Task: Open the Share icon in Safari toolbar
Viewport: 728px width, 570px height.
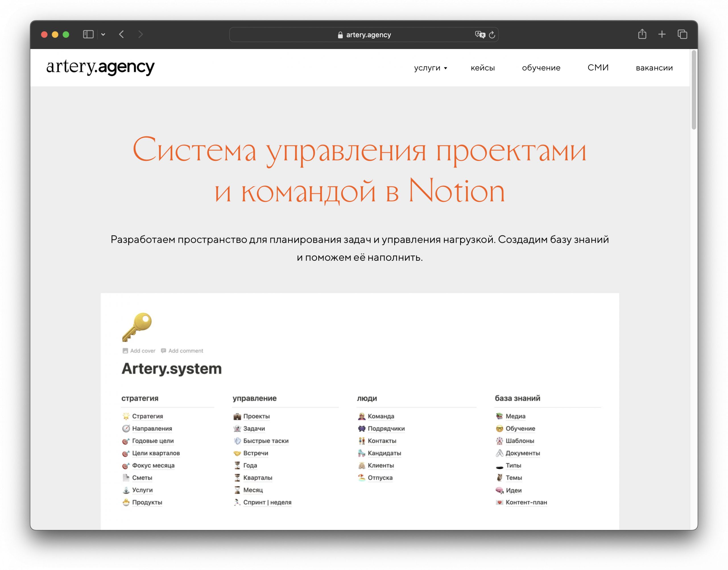Action: 642,34
